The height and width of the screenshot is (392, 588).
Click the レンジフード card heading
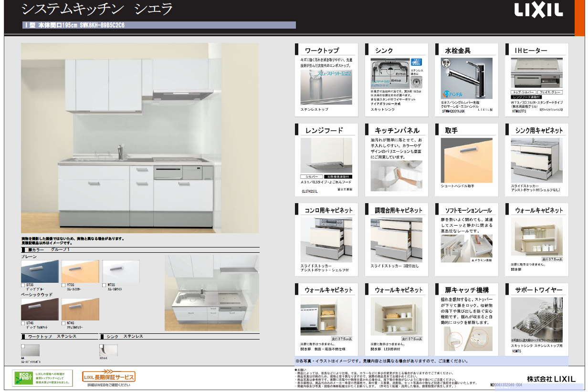tap(325, 130)
